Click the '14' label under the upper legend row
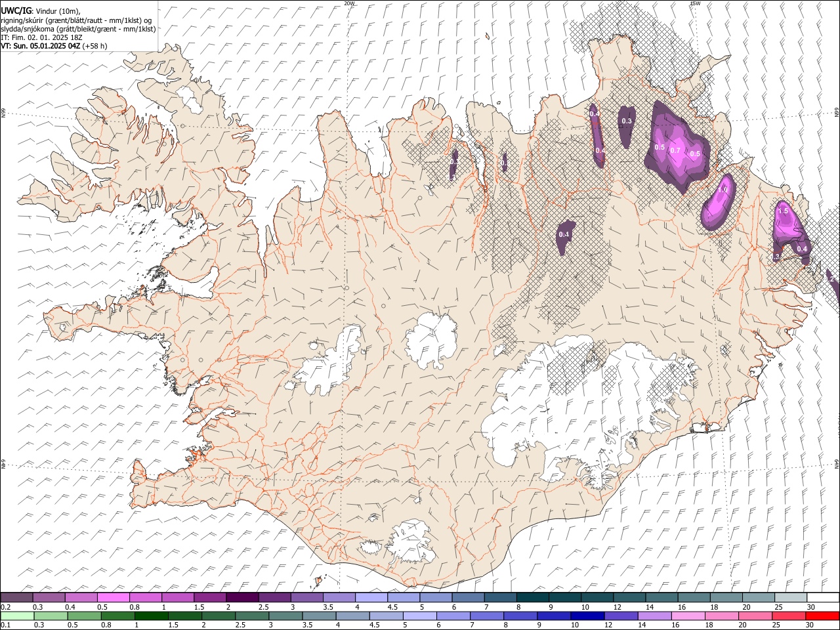The height and width of the screenshot is (630, 840). [650, 607]
